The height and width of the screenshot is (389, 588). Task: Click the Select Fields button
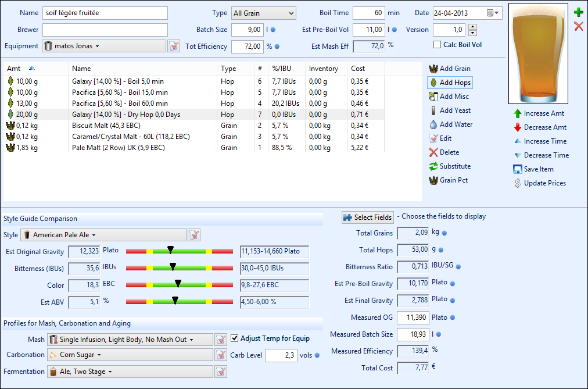pos(367,217)
